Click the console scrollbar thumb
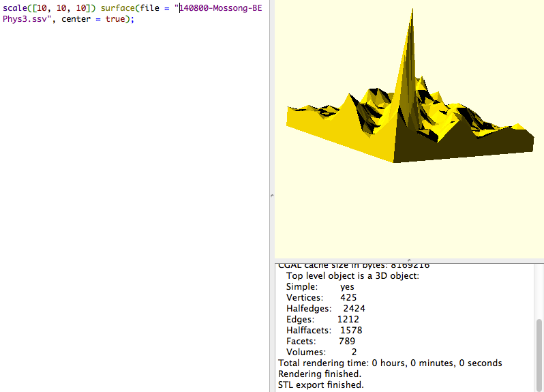The image size is (544, 392). point(539,355)
